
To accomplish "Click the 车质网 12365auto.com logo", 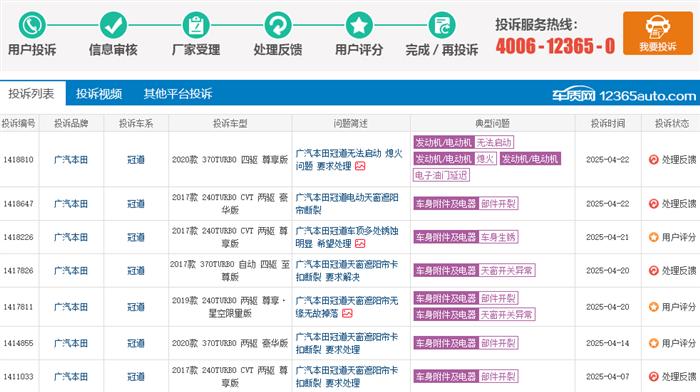I will 624,95.
